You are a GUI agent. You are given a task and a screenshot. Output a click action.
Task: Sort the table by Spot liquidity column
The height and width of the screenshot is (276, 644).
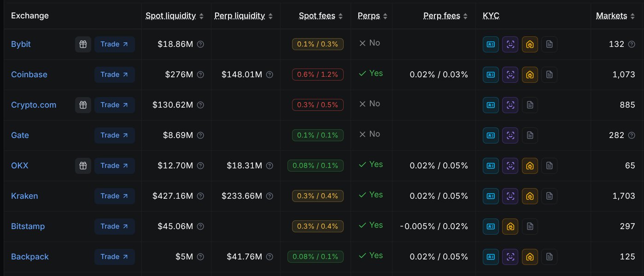175,16
